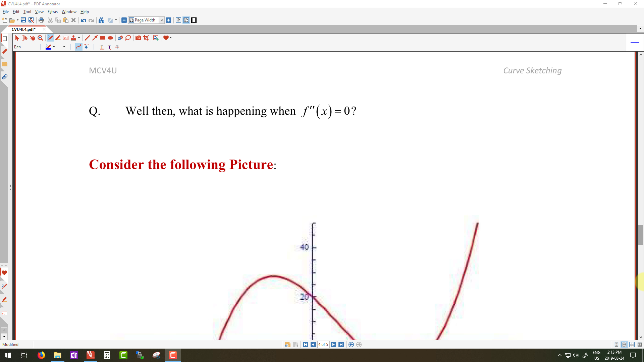The image size is (644, 362).
Task: Toggle smooth pen strokes option
Action: [78, 47]
